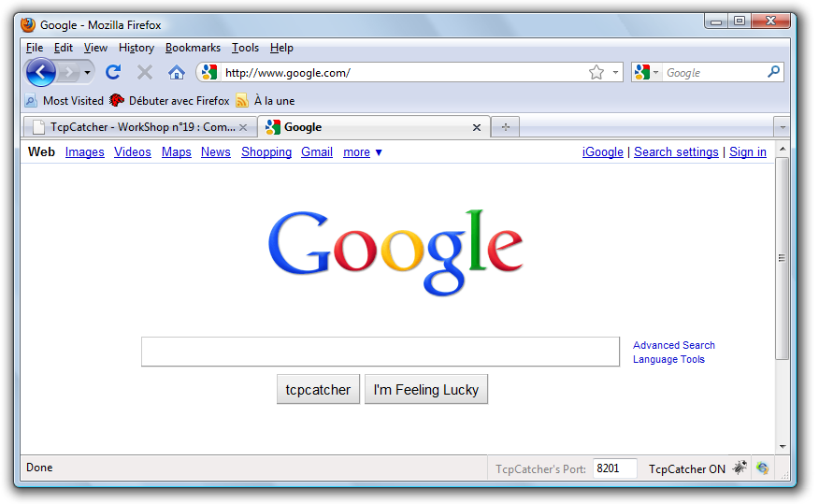The image size is (819, 504).
Task: Toggle TcpCatcher ON status text
Action: click(x=687, y=469)
